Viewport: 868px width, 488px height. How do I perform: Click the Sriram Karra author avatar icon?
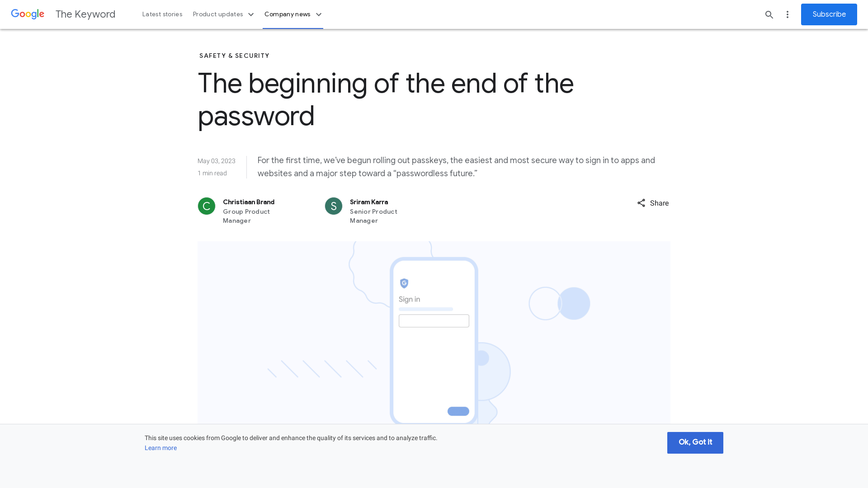tap(334, 206)
